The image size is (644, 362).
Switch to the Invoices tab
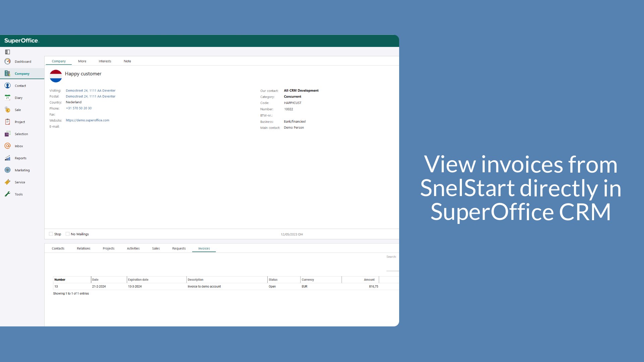(204, 248)
